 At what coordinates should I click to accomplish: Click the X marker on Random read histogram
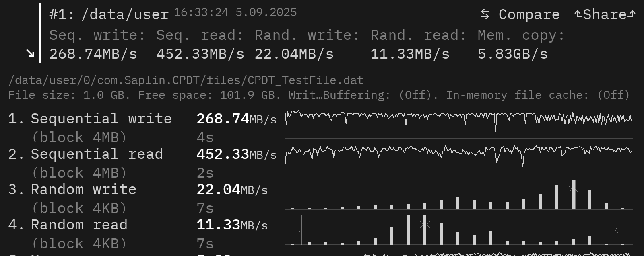click(x=425, y=225)
